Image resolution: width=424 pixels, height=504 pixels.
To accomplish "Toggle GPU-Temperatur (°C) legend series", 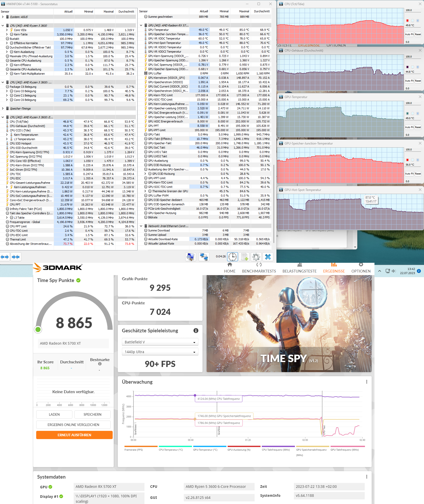I will pos(210,448).
